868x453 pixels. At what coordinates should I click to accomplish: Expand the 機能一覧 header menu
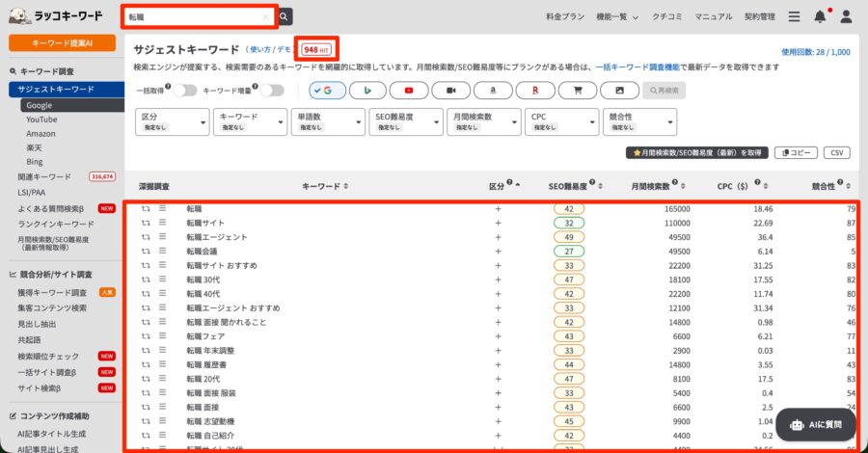pyautogui.click(x=617, y=16)
